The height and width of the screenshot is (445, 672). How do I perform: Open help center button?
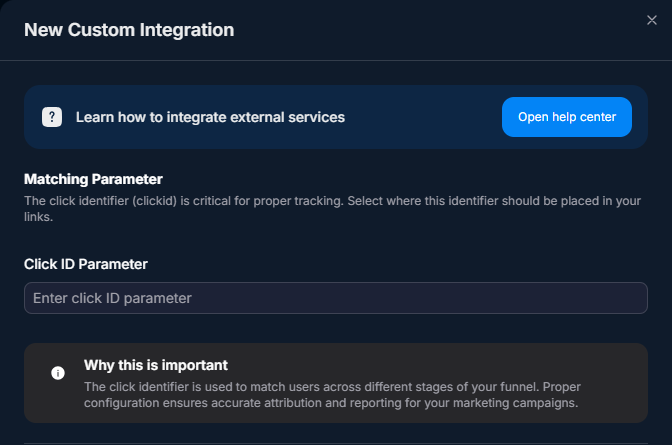click(x=567, y=117)
